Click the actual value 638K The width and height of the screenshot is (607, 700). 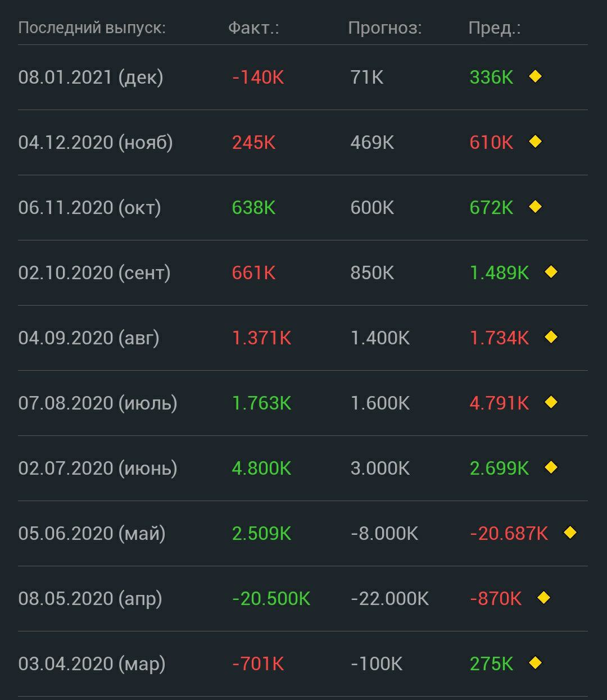pyautogui.click(x=254, y=208)
